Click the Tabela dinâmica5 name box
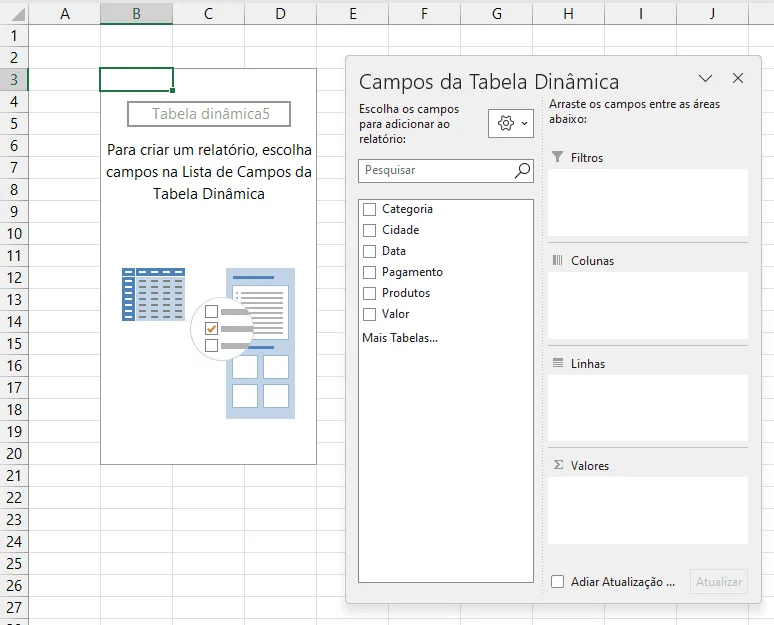Image resolution: width=774 pixels, height=625 pixels. [209, 114]
